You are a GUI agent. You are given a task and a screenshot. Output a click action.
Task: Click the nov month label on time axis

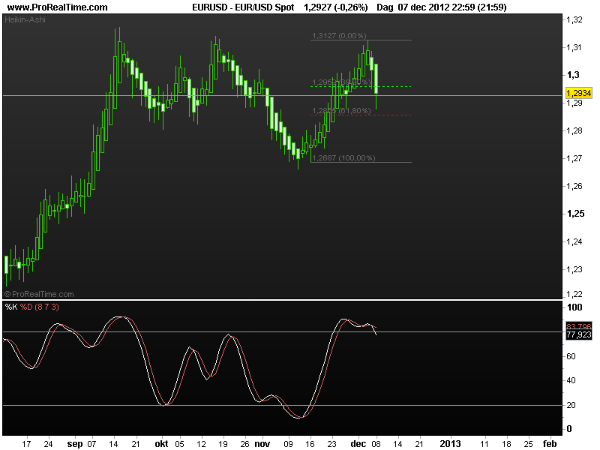coord(262,444)
